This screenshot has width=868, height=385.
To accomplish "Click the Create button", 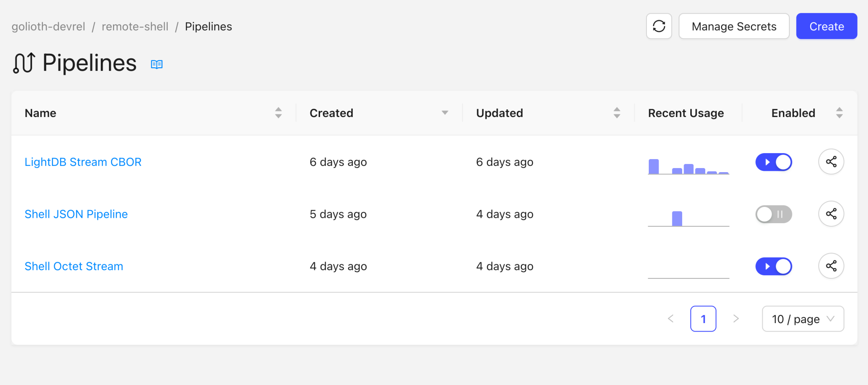I will [x=826, y=26].
